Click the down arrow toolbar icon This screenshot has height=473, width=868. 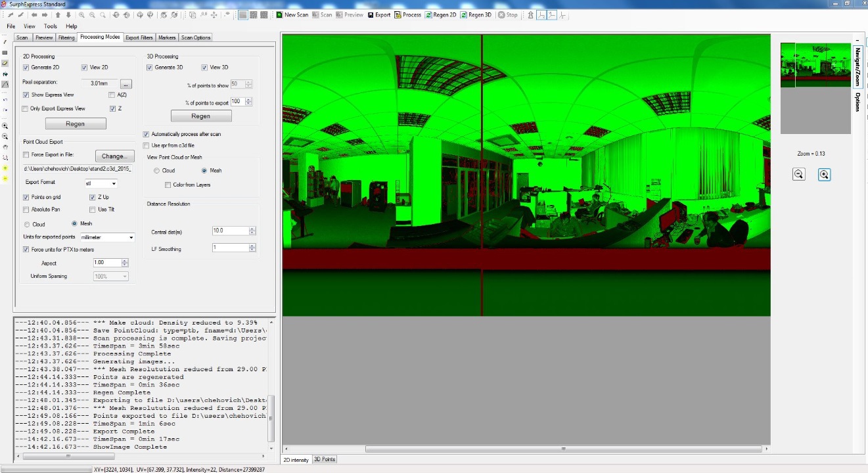[68, 14]
